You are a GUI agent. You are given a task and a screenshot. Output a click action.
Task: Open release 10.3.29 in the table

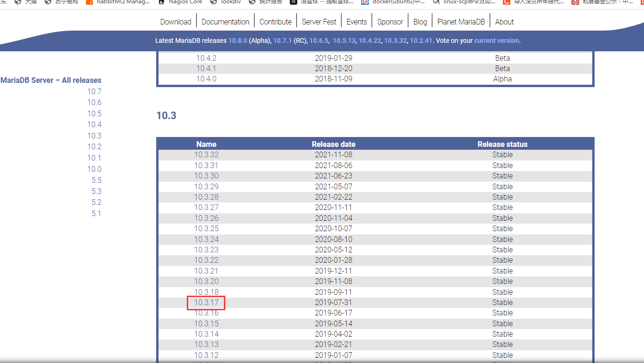click(x=207, y=186)
